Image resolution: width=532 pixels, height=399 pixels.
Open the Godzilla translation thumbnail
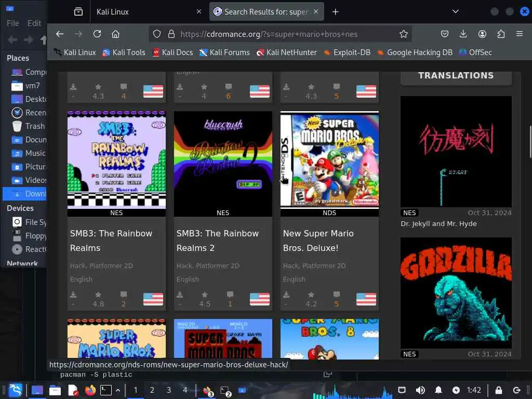456,293
